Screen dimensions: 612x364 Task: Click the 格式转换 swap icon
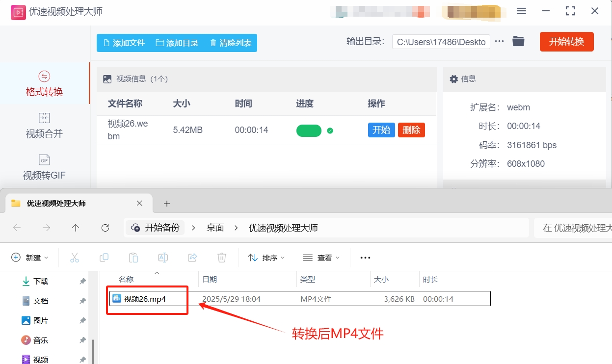click(x=44, y=76)
